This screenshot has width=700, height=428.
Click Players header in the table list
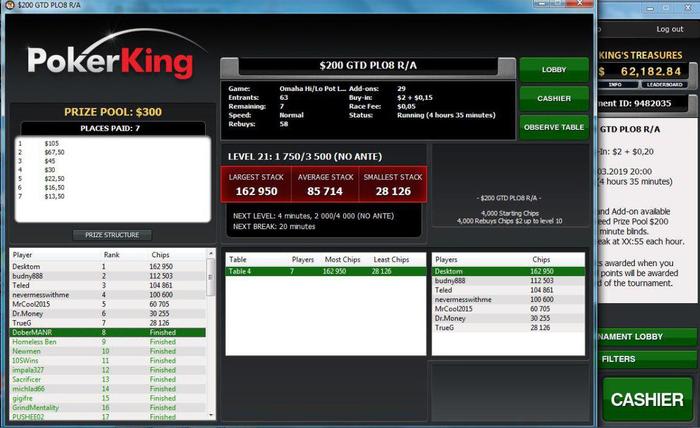303,259
